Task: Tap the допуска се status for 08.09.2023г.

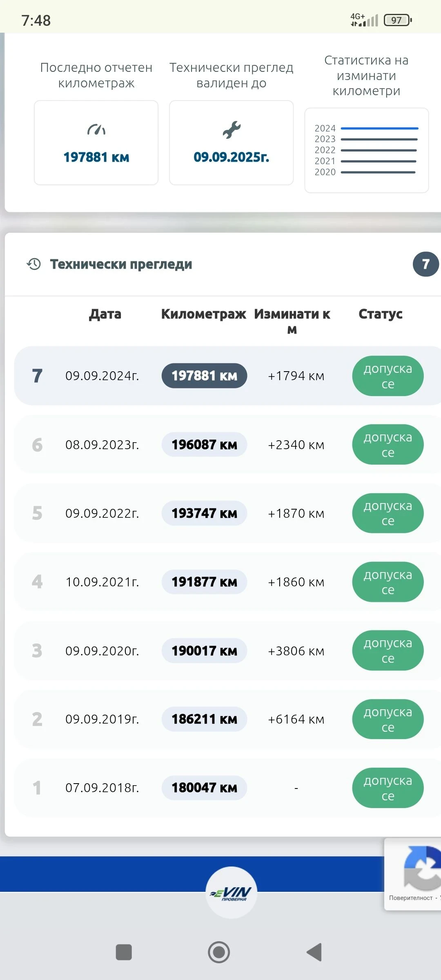Action: tap(388, 445)
